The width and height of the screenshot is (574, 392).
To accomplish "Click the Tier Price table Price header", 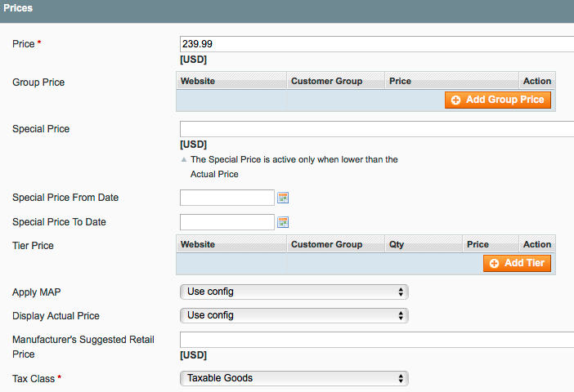I will (491, 244).
